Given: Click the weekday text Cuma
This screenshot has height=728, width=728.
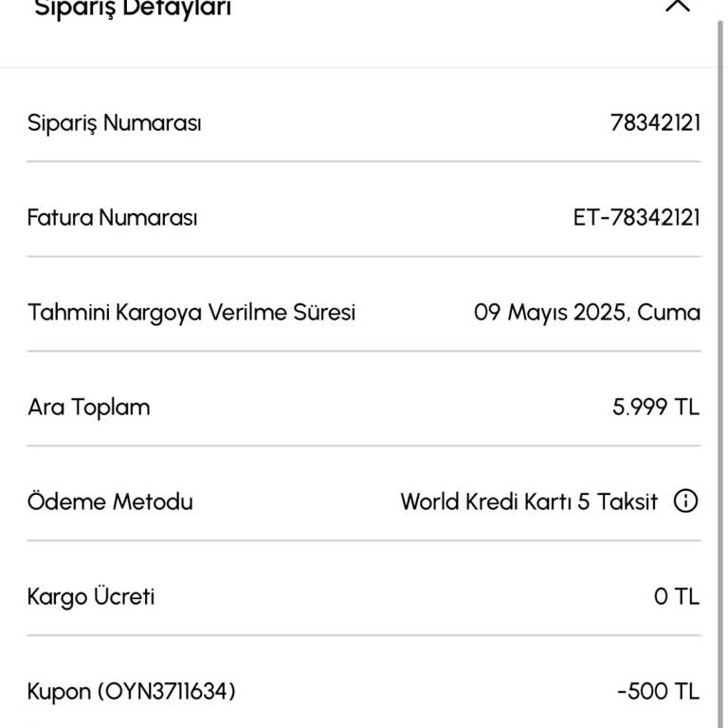Looking at the screenshot, I should [669, 313].
